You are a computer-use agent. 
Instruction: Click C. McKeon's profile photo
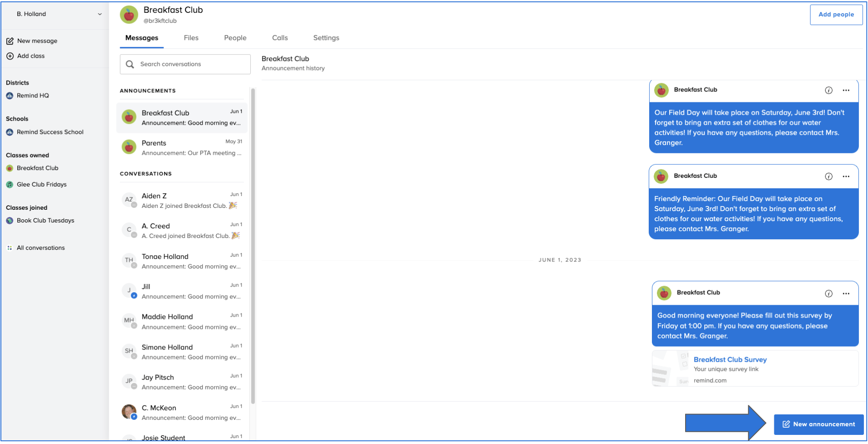(x=129, y=411)
